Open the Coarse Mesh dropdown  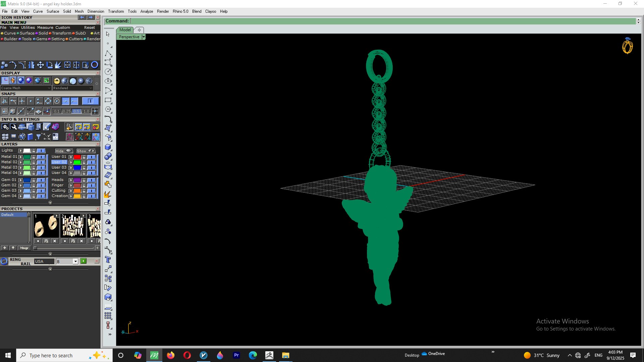coord(26,88)
